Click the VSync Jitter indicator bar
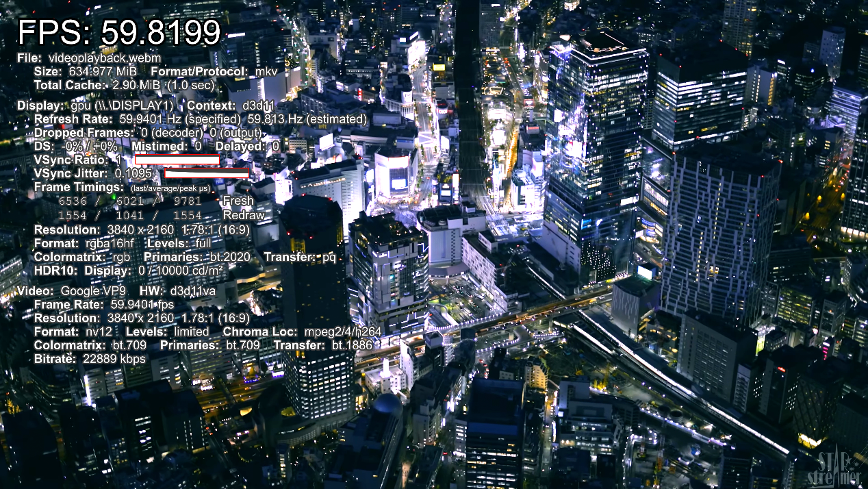The width and height of the screenshot is (868, 489). (206, 173)
